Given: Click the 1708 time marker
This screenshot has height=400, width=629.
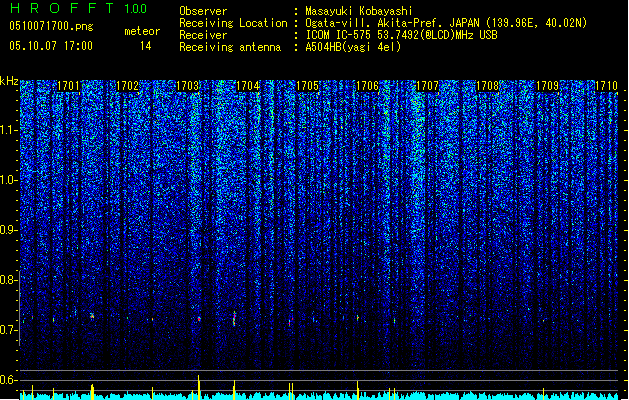Looking at the screenshot, I should tap(487, 86).
